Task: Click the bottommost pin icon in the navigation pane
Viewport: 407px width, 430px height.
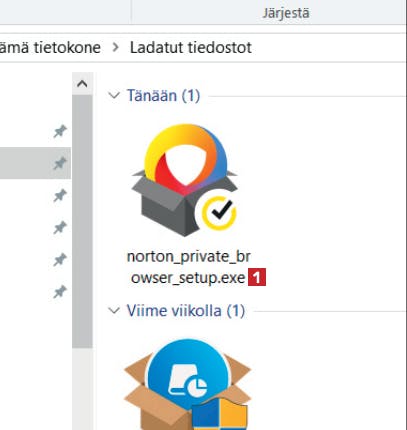Action: click(60, 292)
